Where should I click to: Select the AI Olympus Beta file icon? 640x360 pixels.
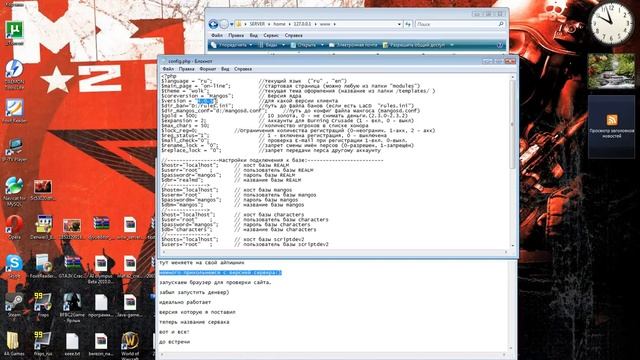coord(101,269)
